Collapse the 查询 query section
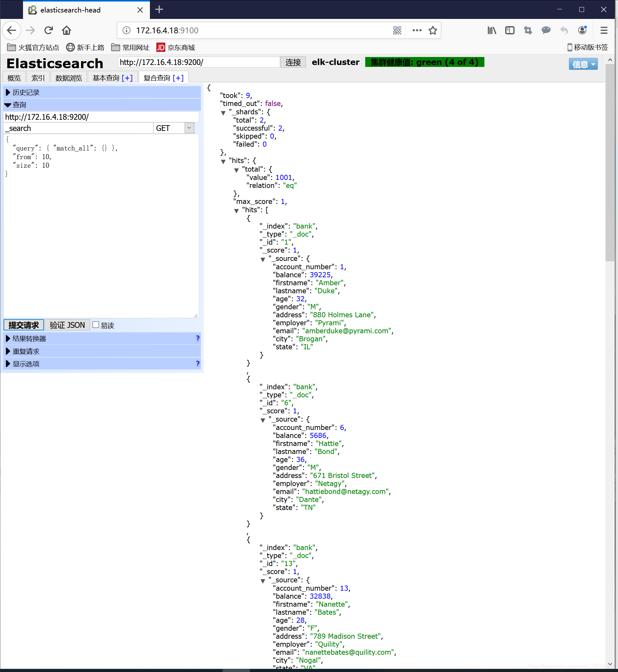 [x=102, y=105]
